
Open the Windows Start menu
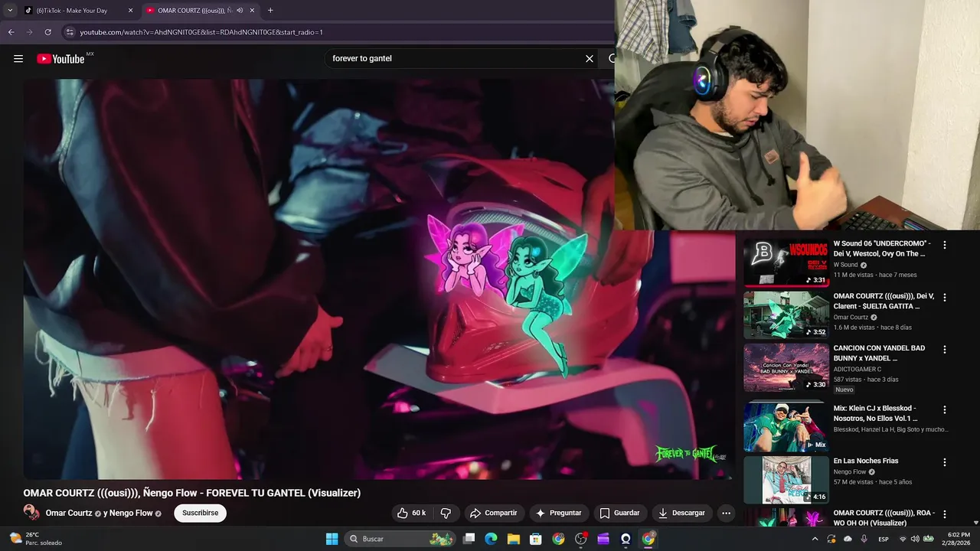332,539
